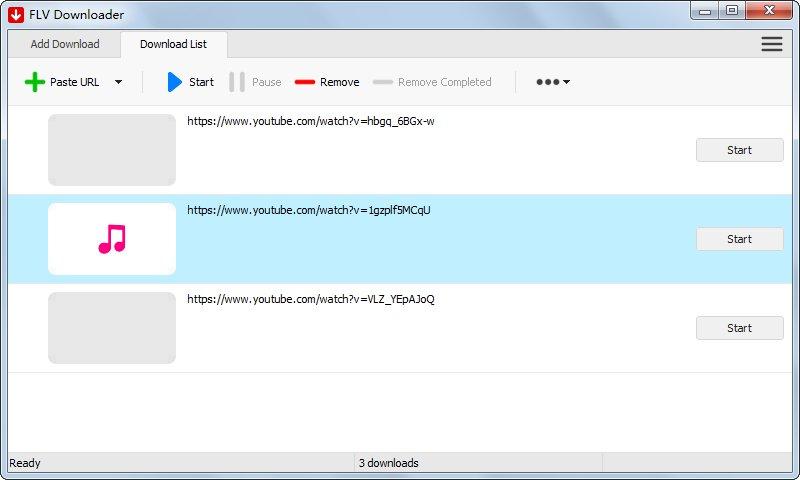
Task: Open the three-dots more options dropdown
Action: (x=553, y=82)
